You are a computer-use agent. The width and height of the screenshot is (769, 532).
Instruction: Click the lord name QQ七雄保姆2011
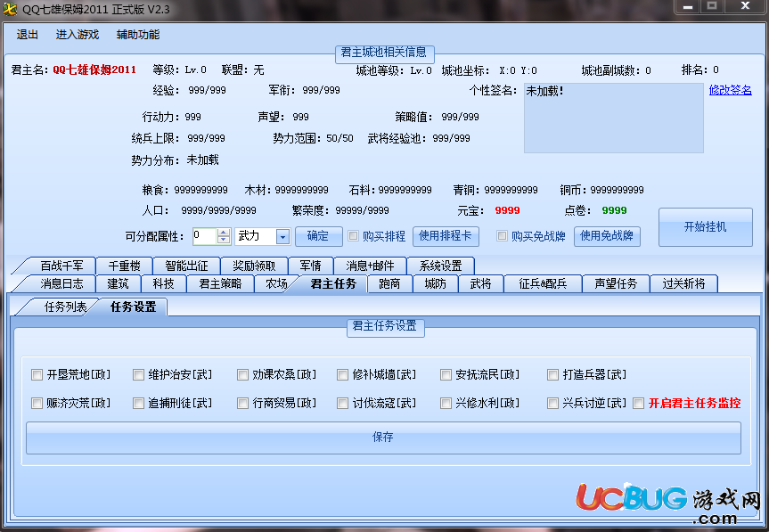[x=94, y=70]
